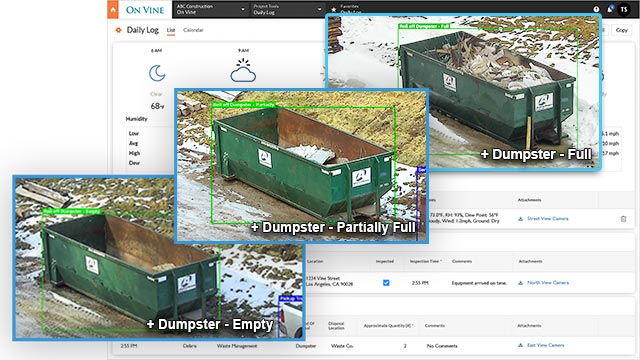This screenshot has width=640, height=360.
Task: Open the notifications bell icon
Action: (x=610, y=9)
